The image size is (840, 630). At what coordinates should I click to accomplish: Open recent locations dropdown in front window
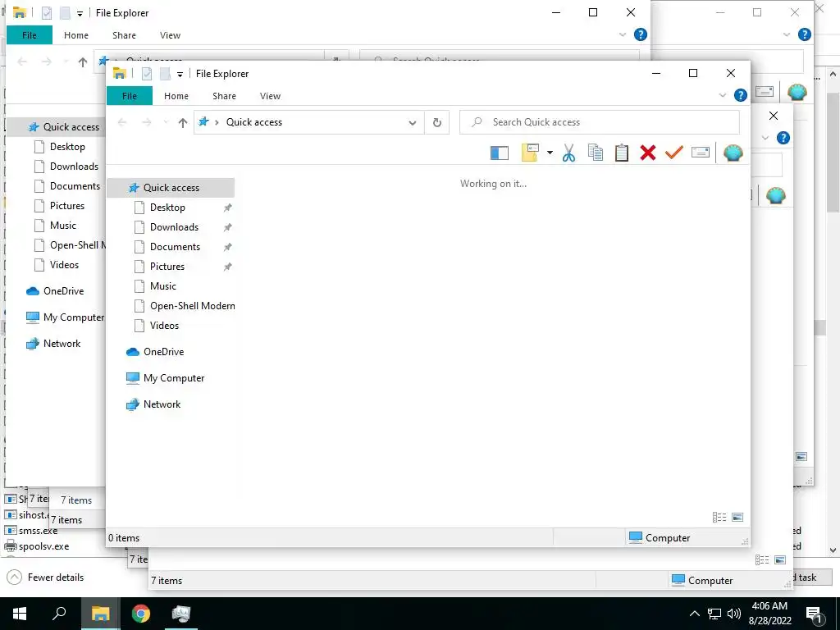(x=166, y=123)
